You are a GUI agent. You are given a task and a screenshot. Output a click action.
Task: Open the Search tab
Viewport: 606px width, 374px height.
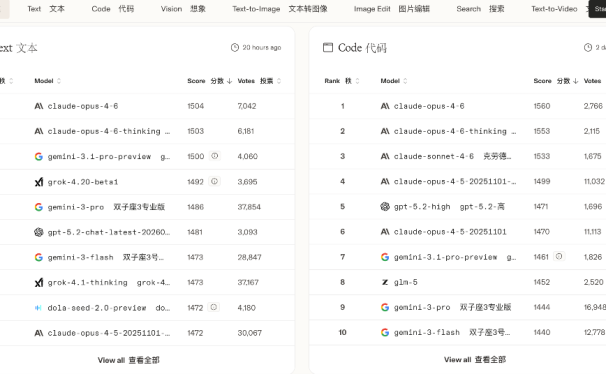coord(480,9)
